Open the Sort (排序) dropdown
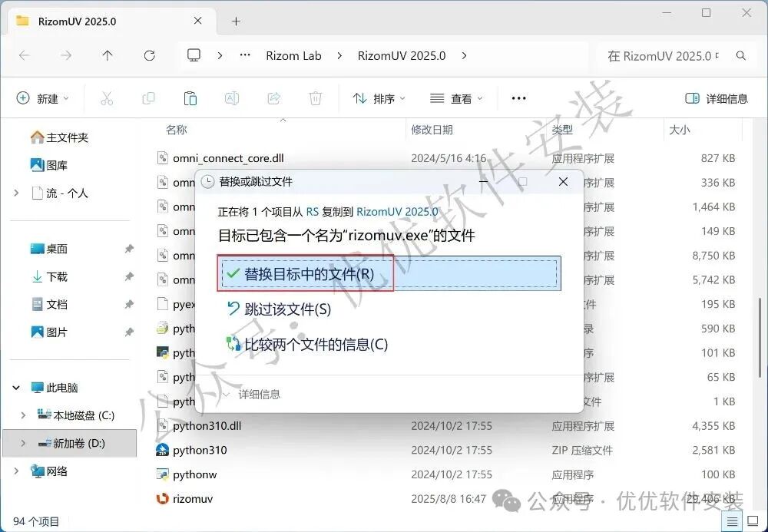The width and height of the screenshot is (768, 532). pos(379,98)
